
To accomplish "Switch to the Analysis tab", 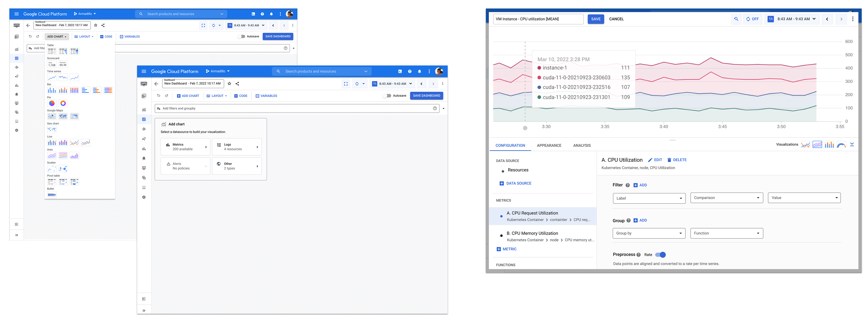I will pyautogui.click(x=582, y=146).
